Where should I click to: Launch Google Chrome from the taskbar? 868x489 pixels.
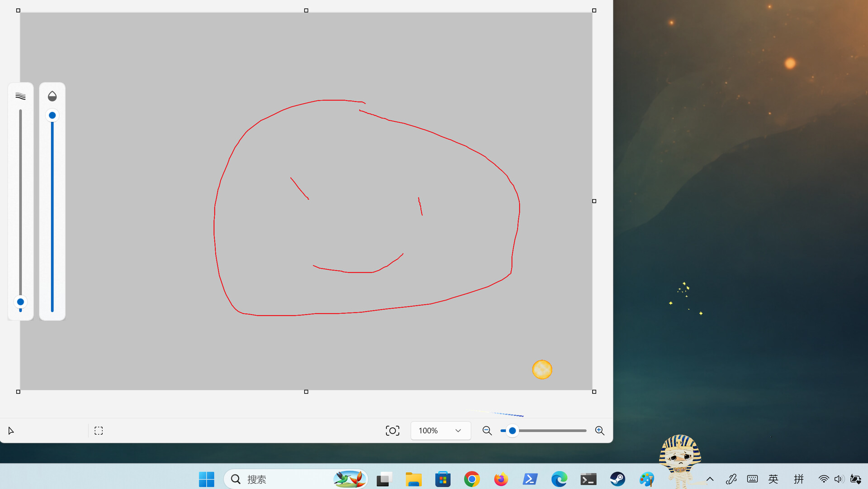(x=472, y=479)
